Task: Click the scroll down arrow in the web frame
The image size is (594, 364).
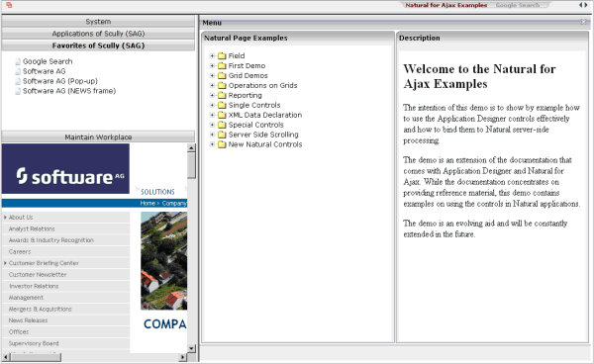Action: tap(191, 348)
